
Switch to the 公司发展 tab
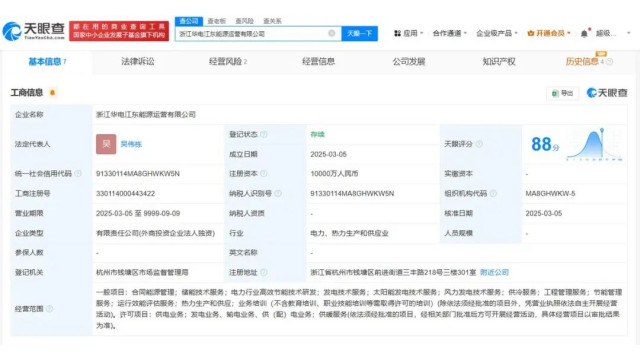pos(409,62)
